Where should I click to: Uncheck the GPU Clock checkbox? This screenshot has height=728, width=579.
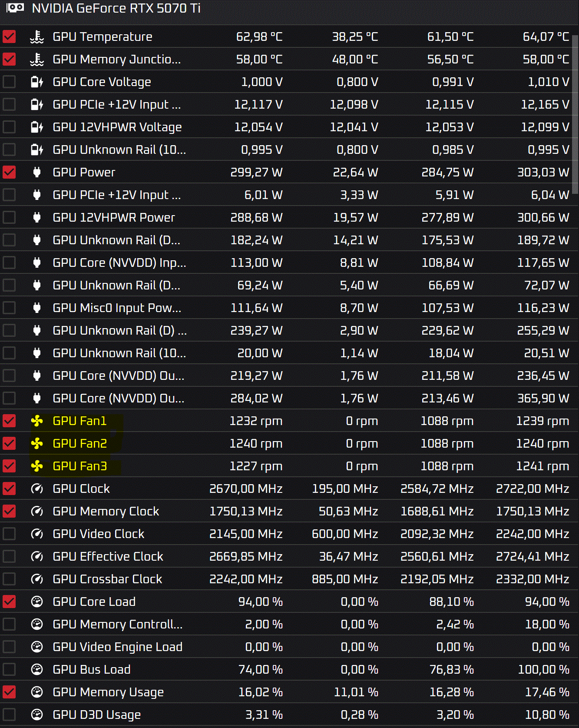coord(9,489)
